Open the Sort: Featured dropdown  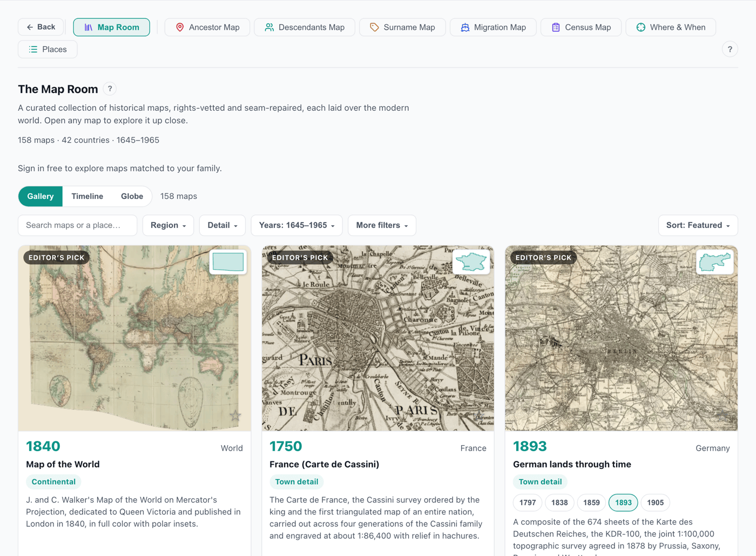pyautogui.click(x=698, y=225)
